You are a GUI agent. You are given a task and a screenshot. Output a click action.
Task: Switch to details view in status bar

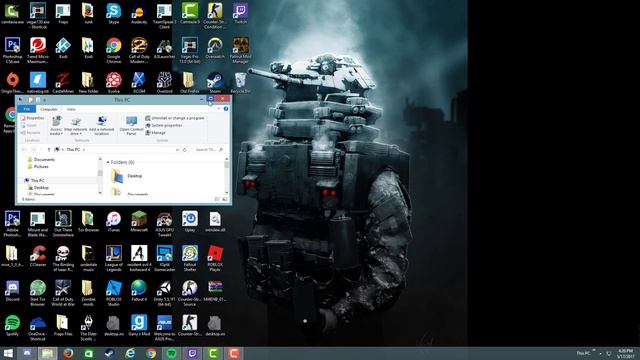pyautogui.click(x=217, y=200)
